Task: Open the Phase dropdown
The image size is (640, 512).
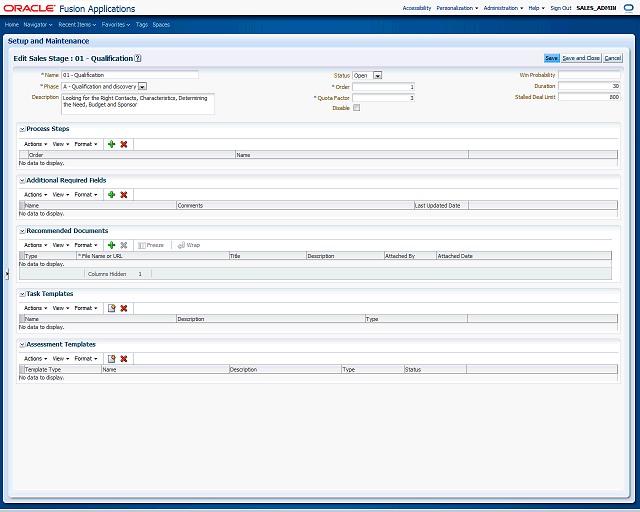Action: [x=142, y=87]
